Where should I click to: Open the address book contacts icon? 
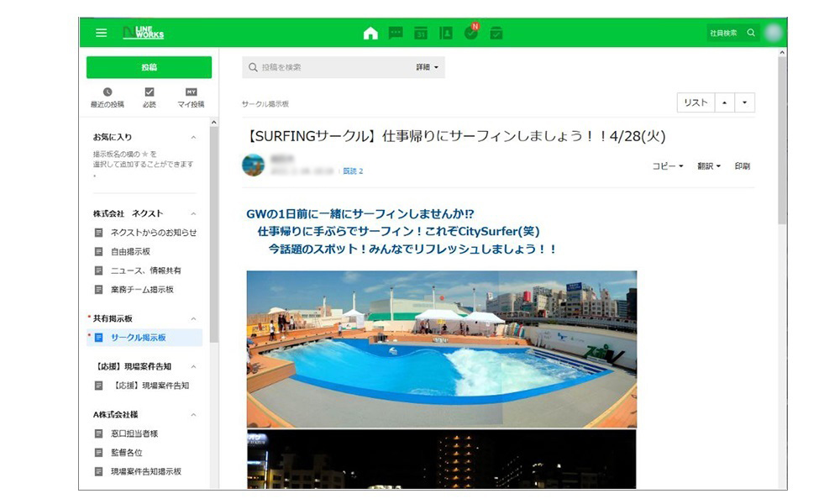[446, 33]
